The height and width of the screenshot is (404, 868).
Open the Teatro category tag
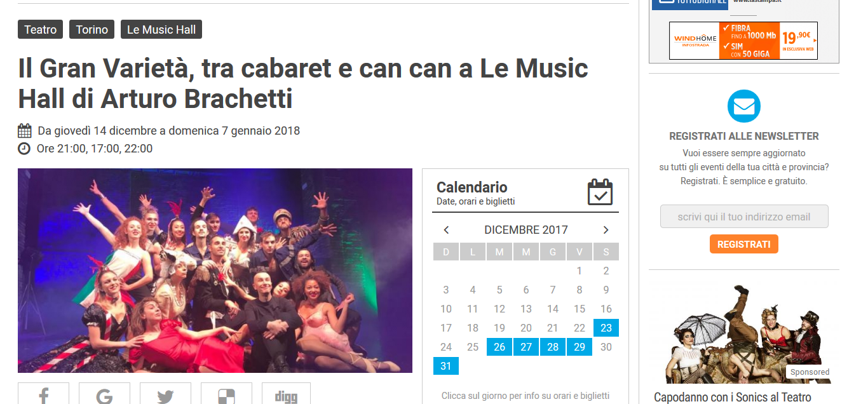click(x=41, y=29)
